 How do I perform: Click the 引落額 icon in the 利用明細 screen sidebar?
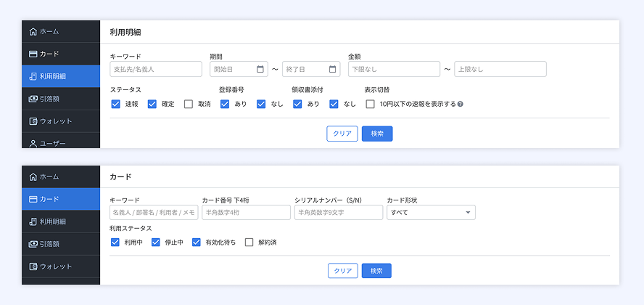coord(33,99)
